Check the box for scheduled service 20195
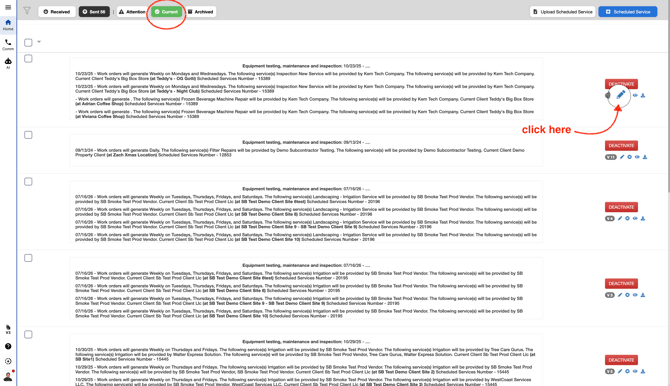The height and width of the screenshot is (386, 670). [28, 258]
